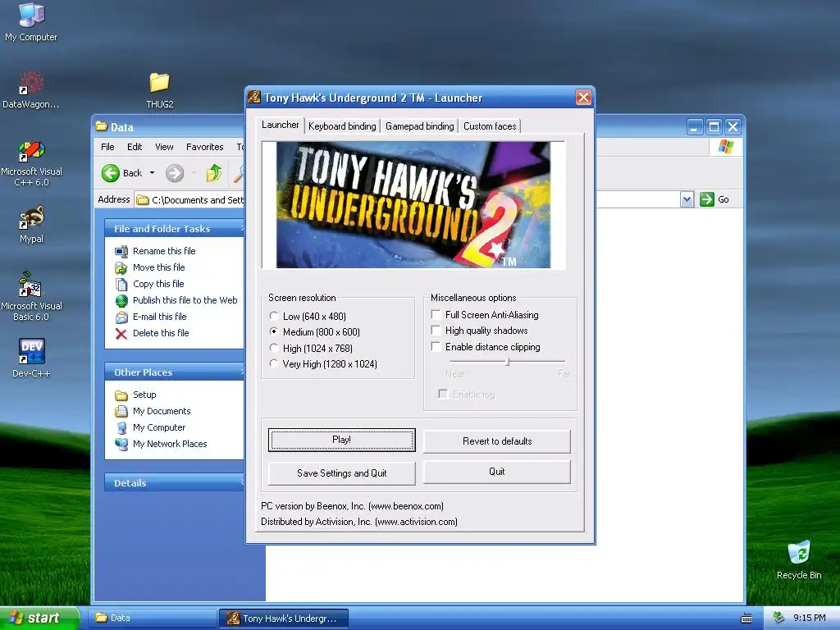Select Medium (800 x 600) resolution
The image size is (840, 630).
click(x=274, y=331)
